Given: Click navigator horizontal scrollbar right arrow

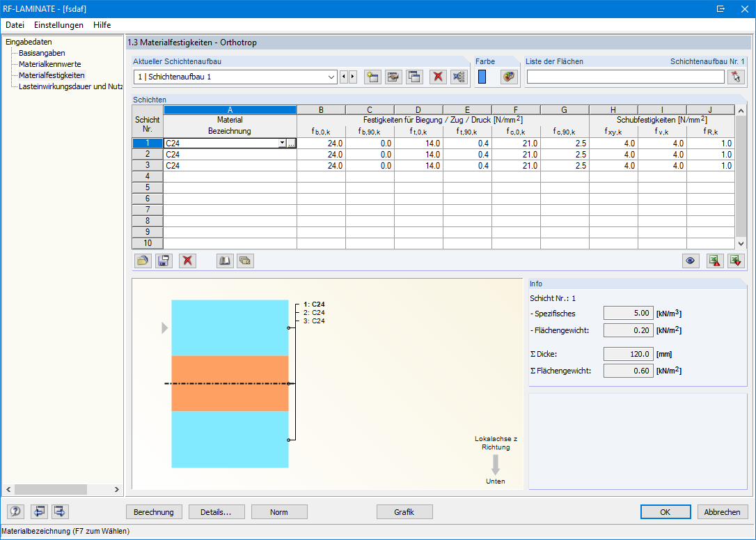Looking at the screenshot, I should coord(117,489).
